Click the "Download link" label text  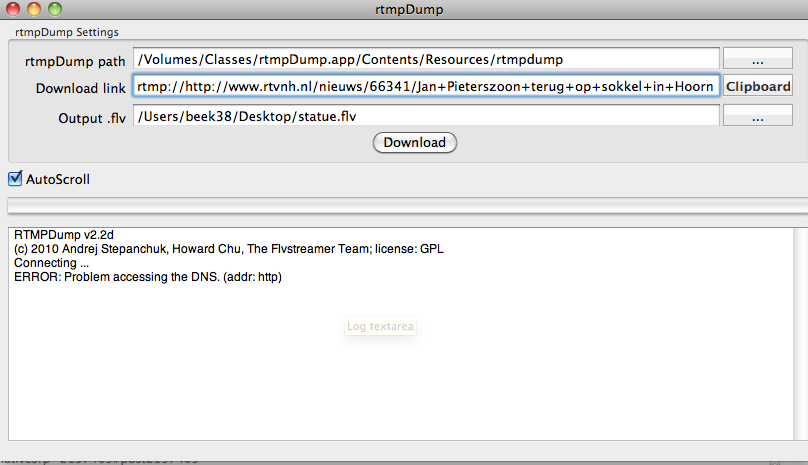pos(81,88)
